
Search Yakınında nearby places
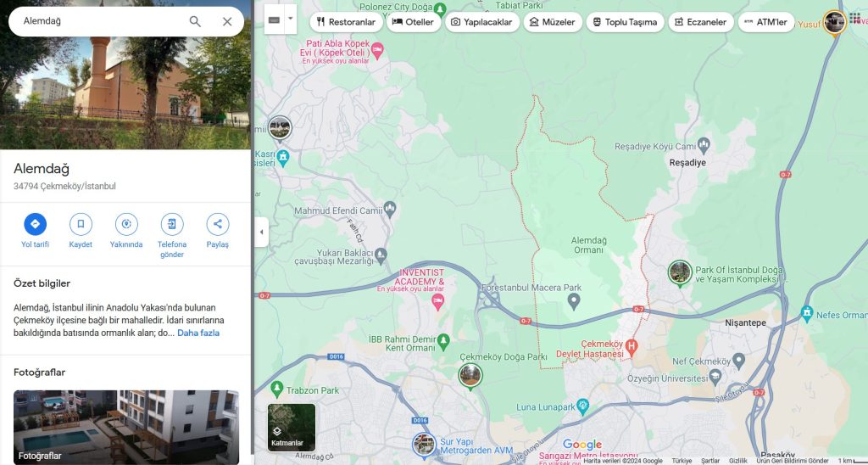point(126,224)
